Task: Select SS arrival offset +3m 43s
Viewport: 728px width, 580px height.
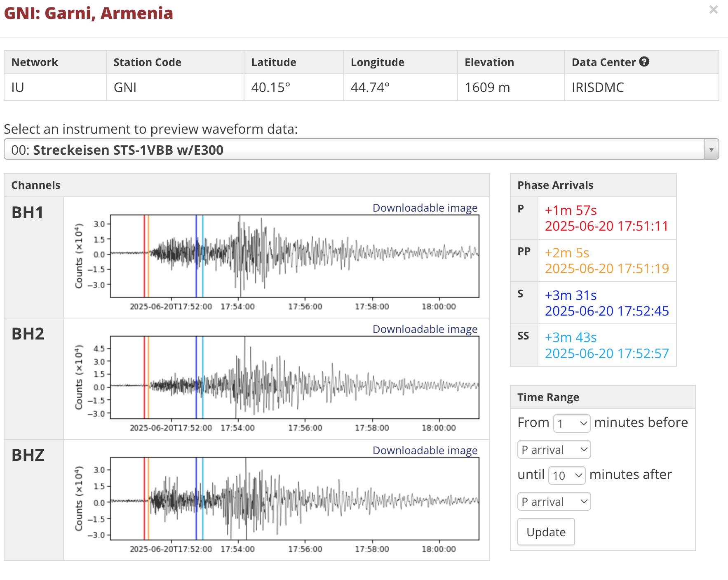Action: click(571, 337)
